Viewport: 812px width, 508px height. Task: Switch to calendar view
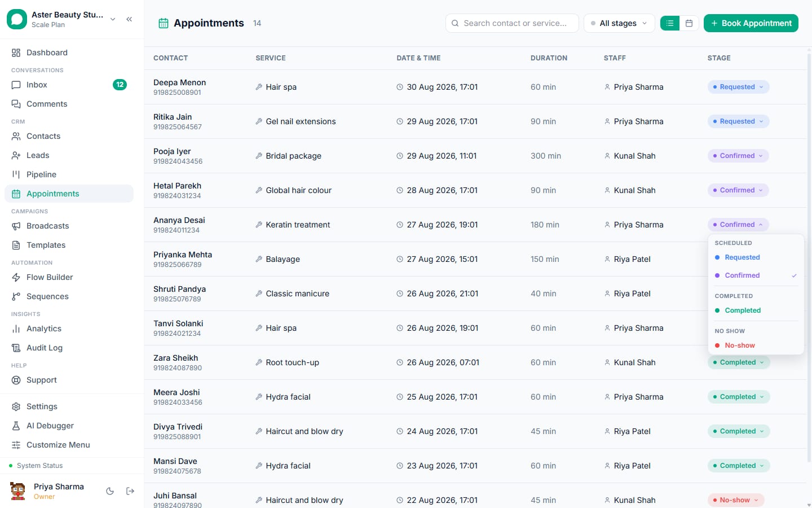coord(689,23)
